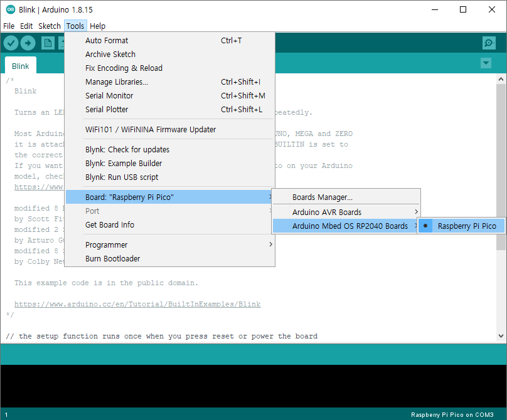Minimize the Arduino window
This screenshot has width=507, height=420.
[435, 9]
